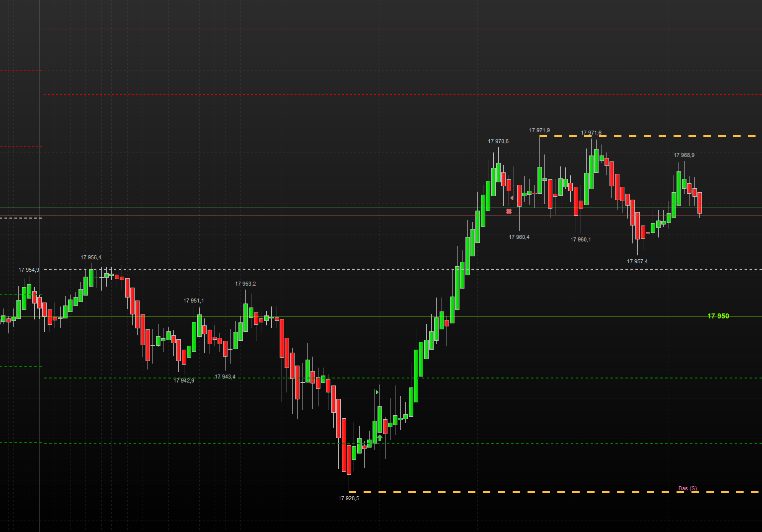This screenshot has height=532, width=762.
Task: Select the 17 942,9 swing low label
Action: 184,380
